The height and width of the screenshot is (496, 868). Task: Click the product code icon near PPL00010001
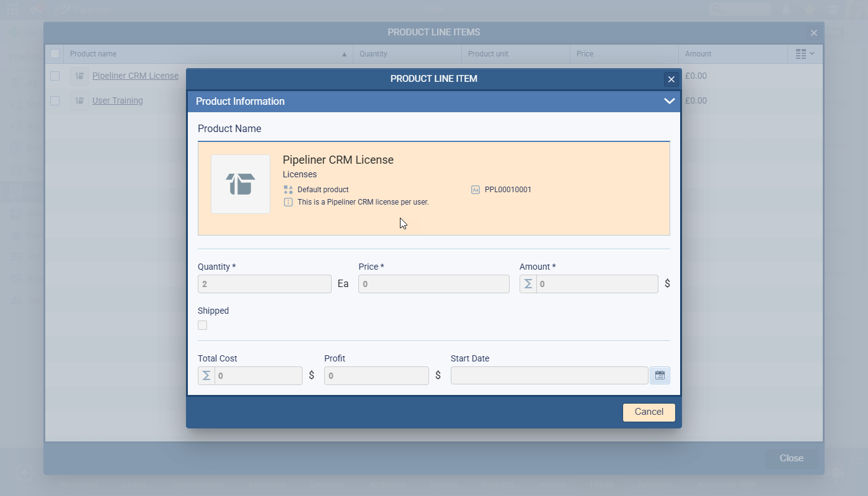[476, 190]
